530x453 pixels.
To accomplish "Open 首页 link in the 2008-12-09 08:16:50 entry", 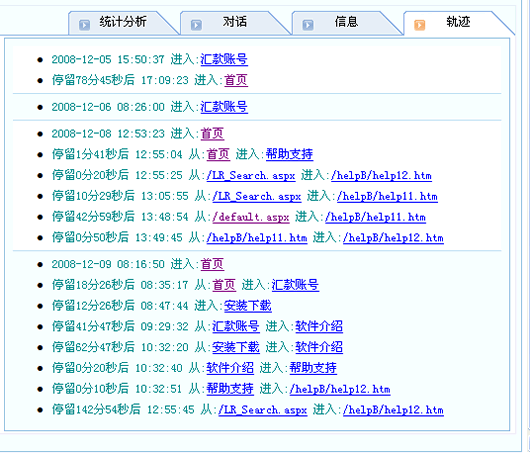I will pyautogui.click(x=212, y=264).
